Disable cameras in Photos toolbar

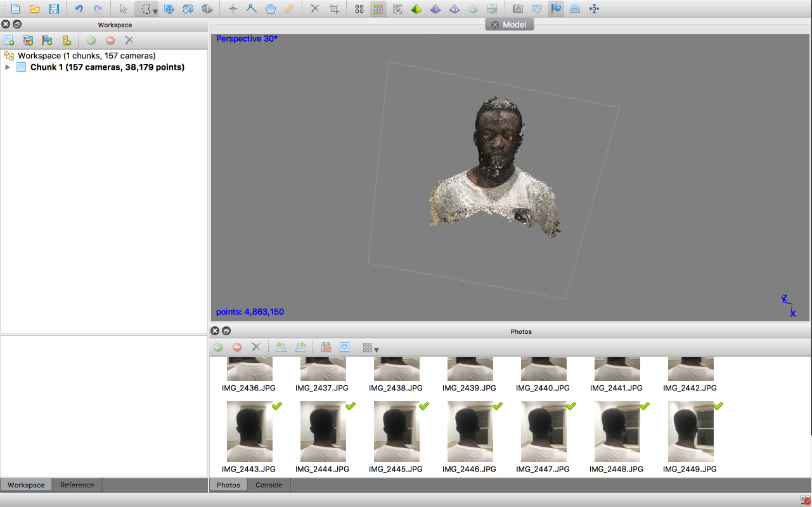tap(237, 347)
